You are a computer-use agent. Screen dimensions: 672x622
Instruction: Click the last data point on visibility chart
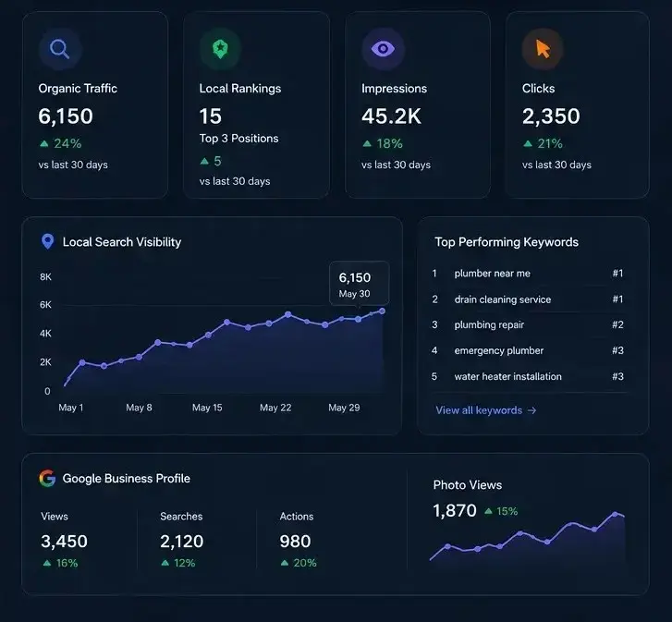(x=383, y=311)
